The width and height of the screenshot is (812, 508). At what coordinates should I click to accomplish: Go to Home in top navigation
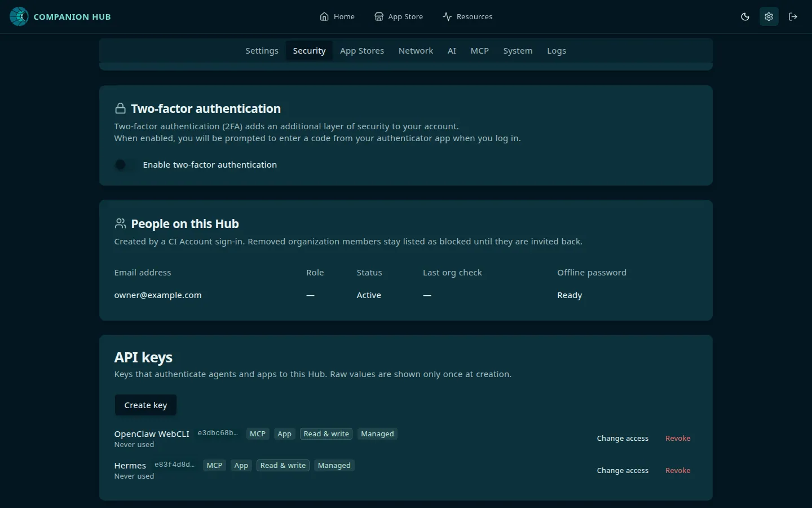337,16
